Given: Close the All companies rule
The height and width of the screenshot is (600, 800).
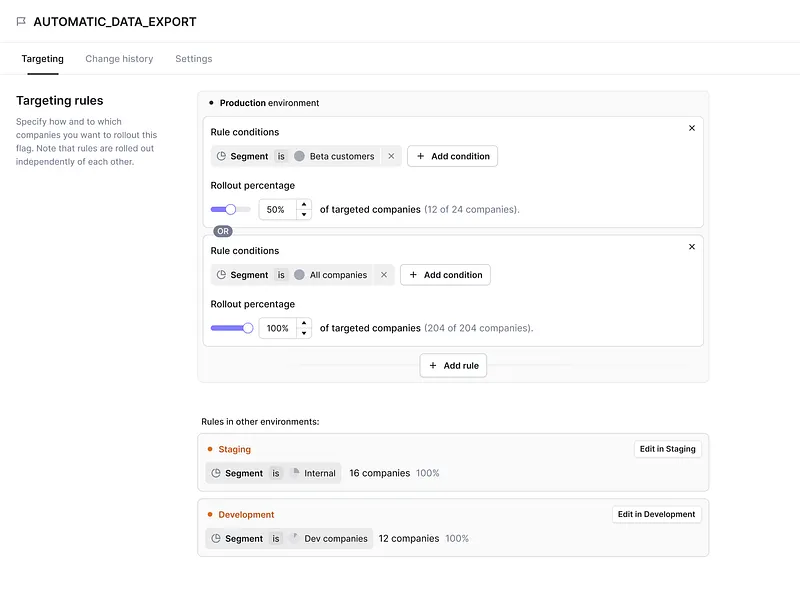Looking at the screenshot, I should coord(691,246).
